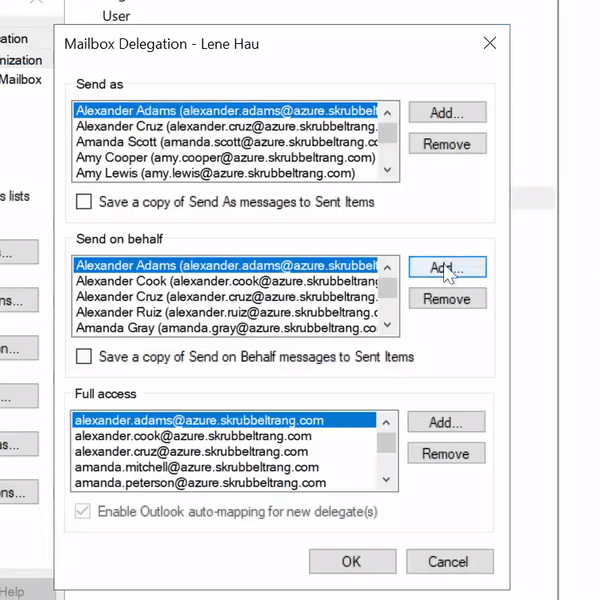
Task: Select Alexander Adams in Send on behalf list
Action: pyautogui.click(x=226, y=265)
